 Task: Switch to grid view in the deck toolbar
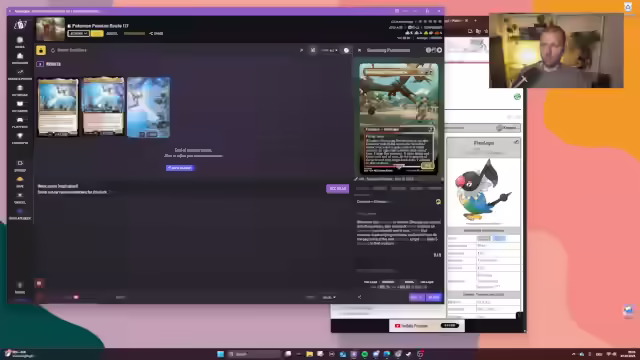(313, 50)
